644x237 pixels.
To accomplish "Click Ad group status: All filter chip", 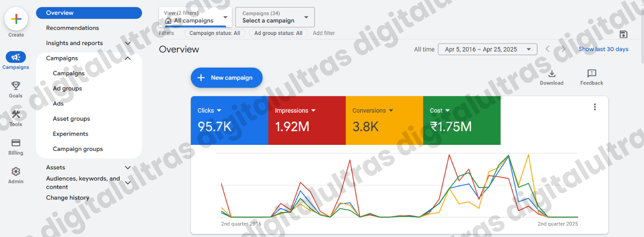I will coord(278,33).
